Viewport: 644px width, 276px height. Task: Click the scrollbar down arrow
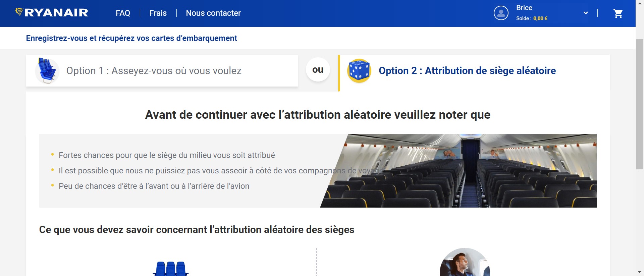(640, 272)
